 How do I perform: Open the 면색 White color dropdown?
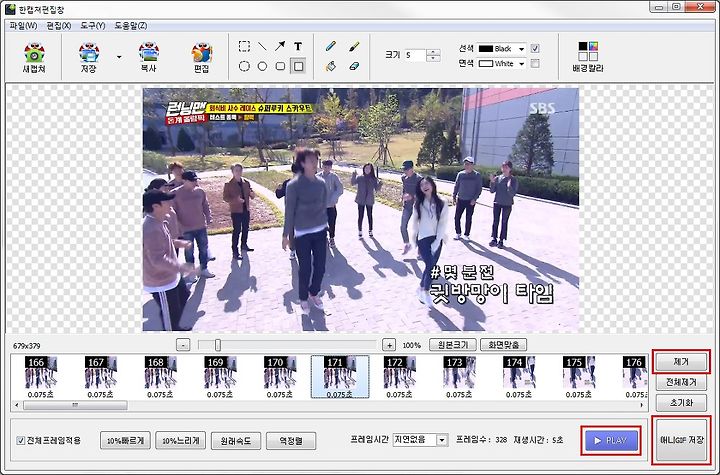tap(521, 64)
